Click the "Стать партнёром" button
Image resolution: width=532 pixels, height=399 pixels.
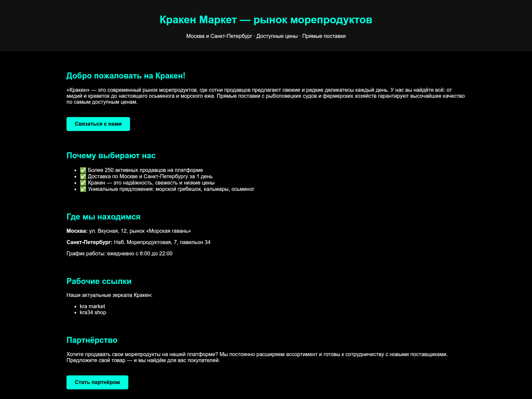tap(97, 382)
